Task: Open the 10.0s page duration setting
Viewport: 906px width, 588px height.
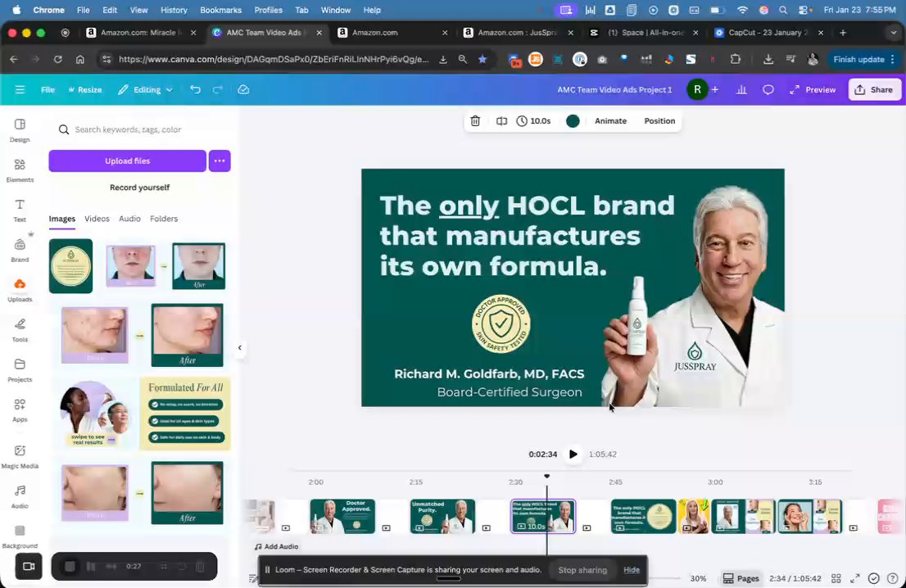Action: point(533,120)
